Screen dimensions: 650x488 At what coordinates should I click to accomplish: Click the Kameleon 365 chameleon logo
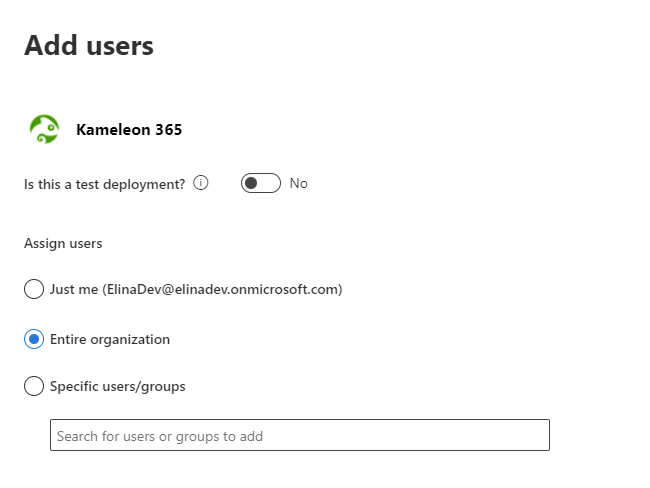tap(44, 129)
